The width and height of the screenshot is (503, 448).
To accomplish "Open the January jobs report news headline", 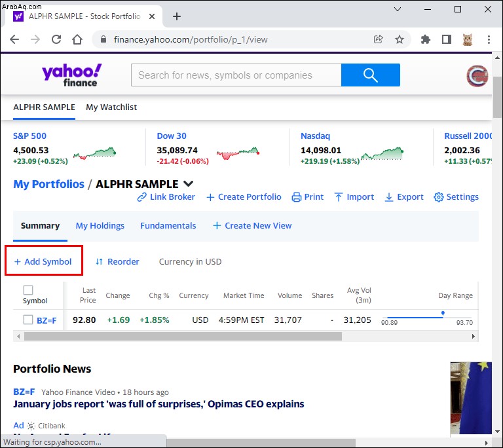I will [x=158, y=404].
